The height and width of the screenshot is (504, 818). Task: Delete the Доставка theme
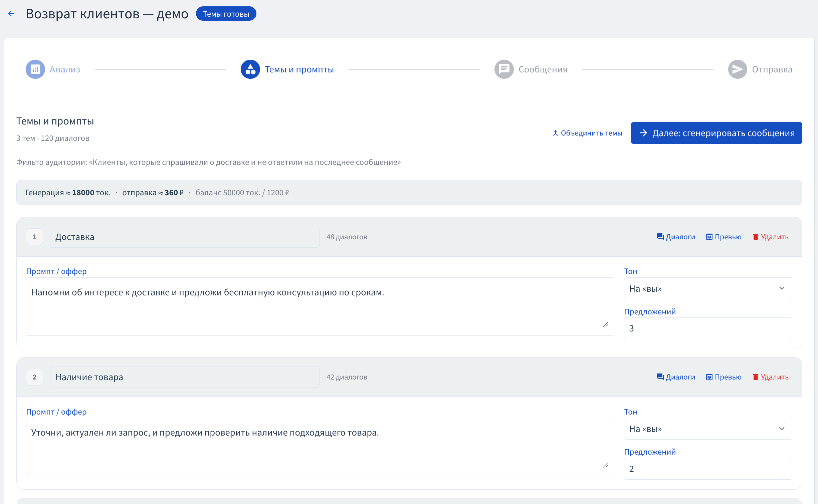point(771,237)
